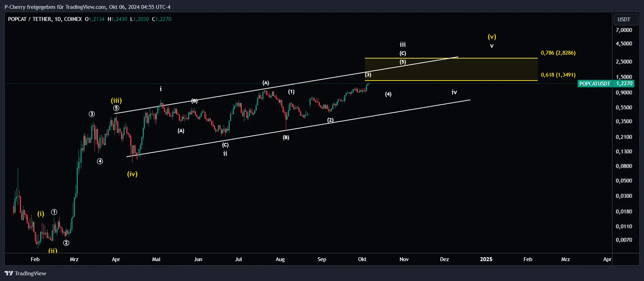The width and height of the screenshot is (644, 281).
Task: Click the Nov label on the time axis
Action: coord(404,259)
